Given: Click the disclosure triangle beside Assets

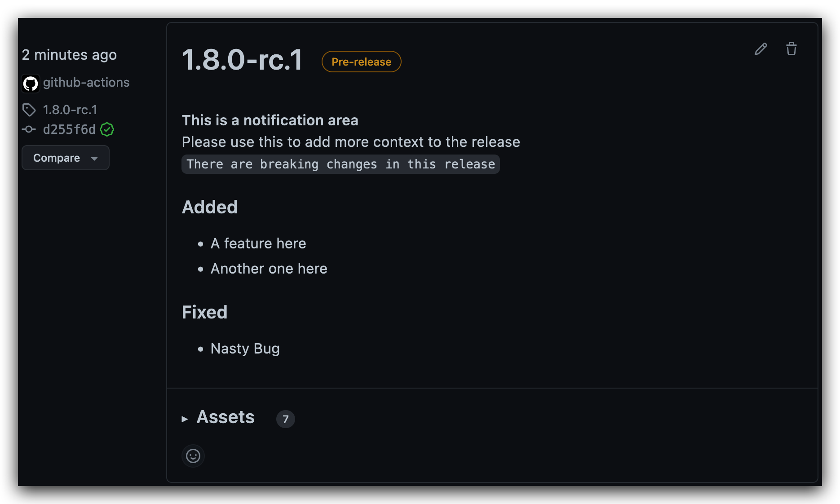Looking at the screenshot, I should tap(184, 418).
